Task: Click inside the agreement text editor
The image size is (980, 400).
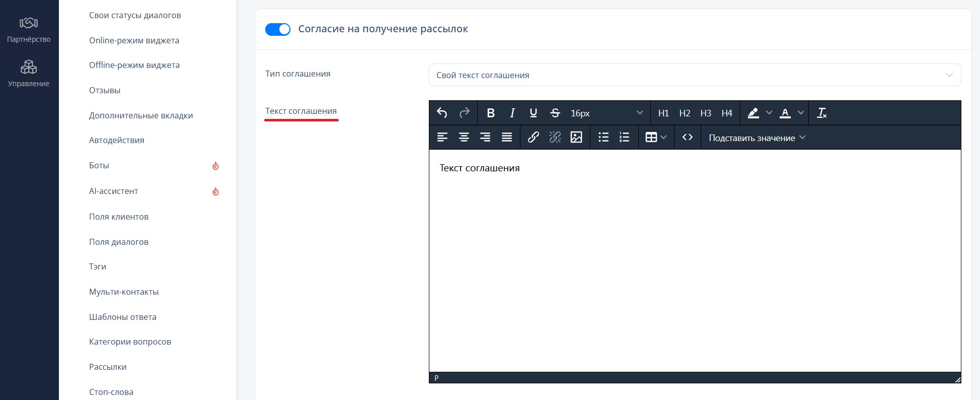Action: [695, 260]
